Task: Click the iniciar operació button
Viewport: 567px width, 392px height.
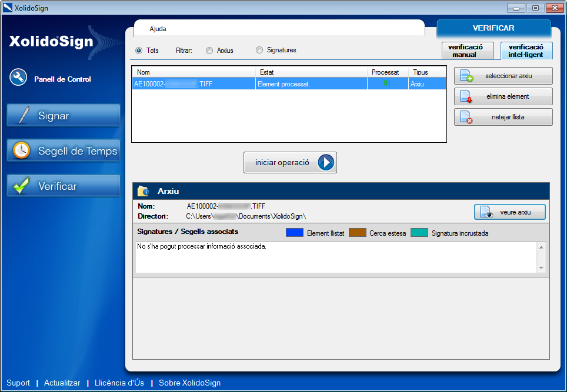Action: [x=290, y=163]
